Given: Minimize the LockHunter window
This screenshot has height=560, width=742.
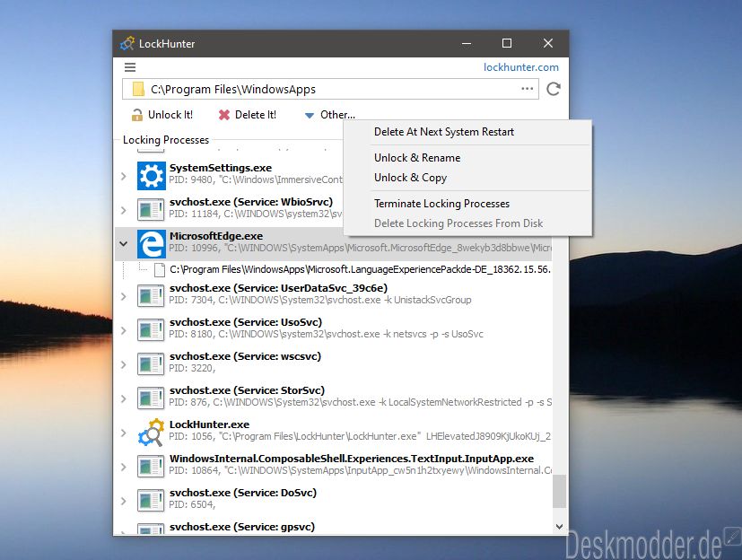Looking at the screenshot, I should click(467, 44).
